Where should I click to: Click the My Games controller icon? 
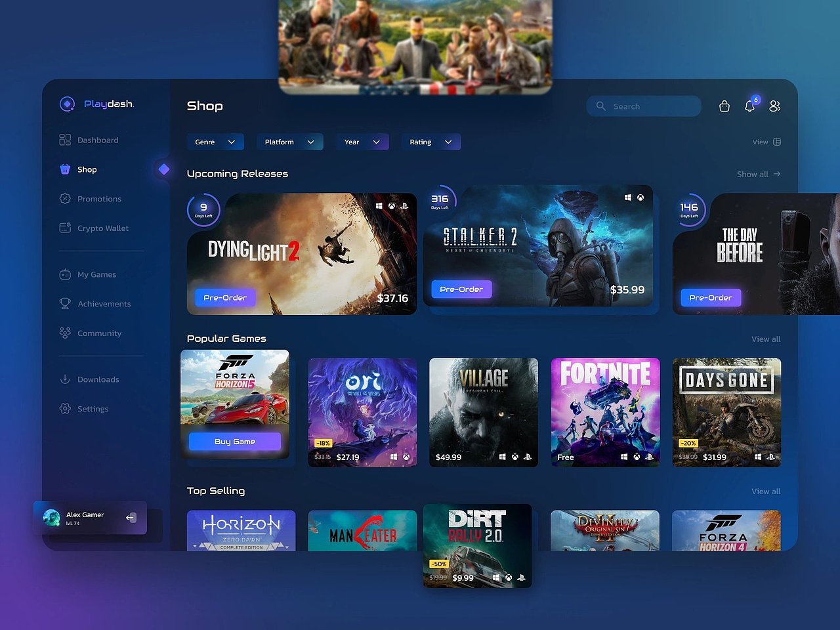point(65,274)
